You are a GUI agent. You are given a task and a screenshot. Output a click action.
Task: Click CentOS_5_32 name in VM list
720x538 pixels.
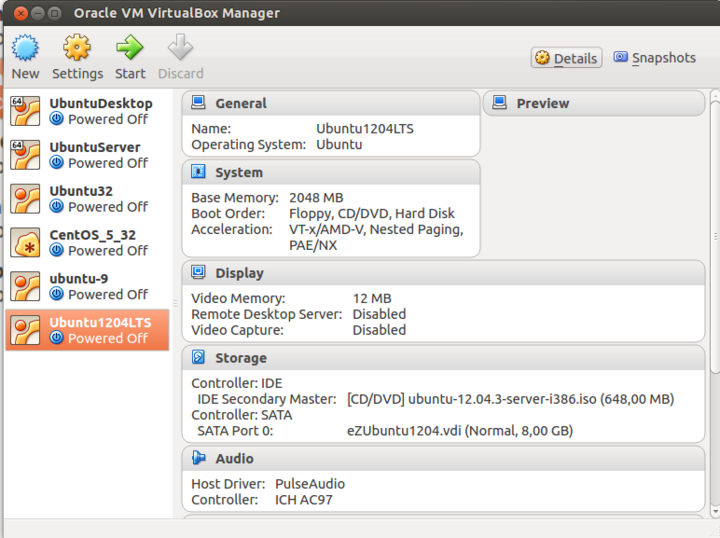click(x=93, y=235)
